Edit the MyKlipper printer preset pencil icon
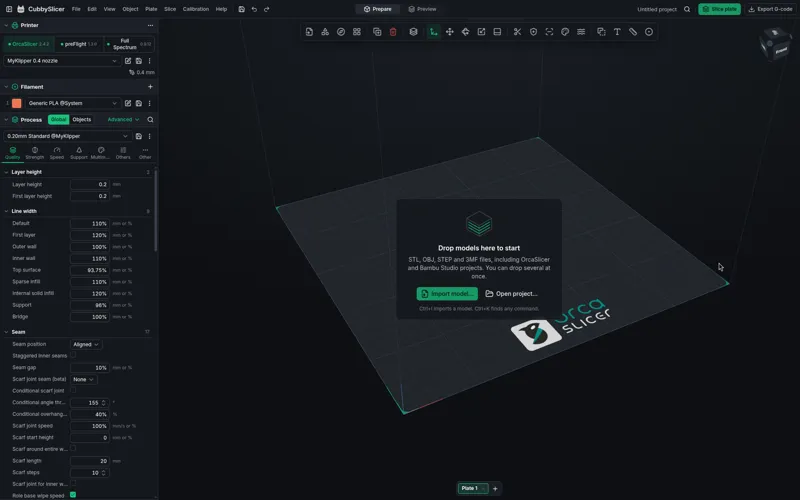 [128, 61]
